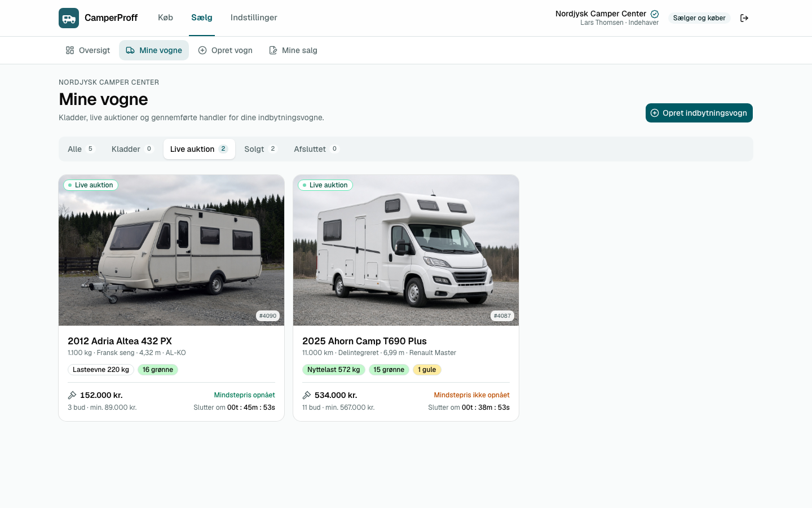The image size is (812, 508).
Task: Click the verified checkmark beside Nordjysk Camper Center
Action: click(655, 14)
